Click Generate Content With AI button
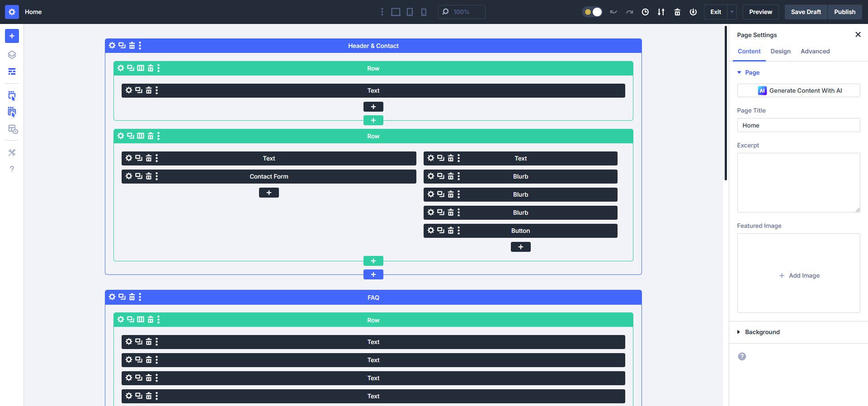Viewport: 868px width, 406px height. click(798, 90)
